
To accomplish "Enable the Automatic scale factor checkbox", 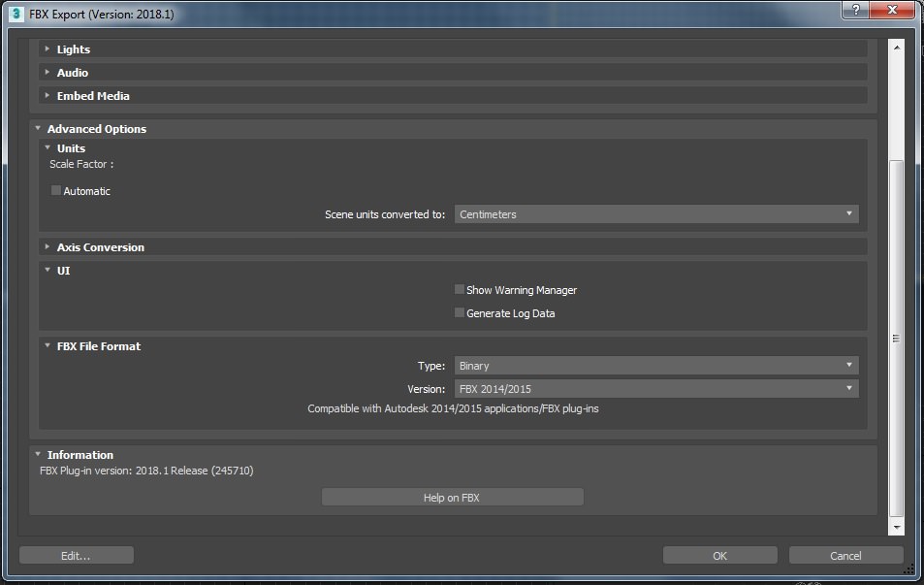I will click(x=56, y=191).
